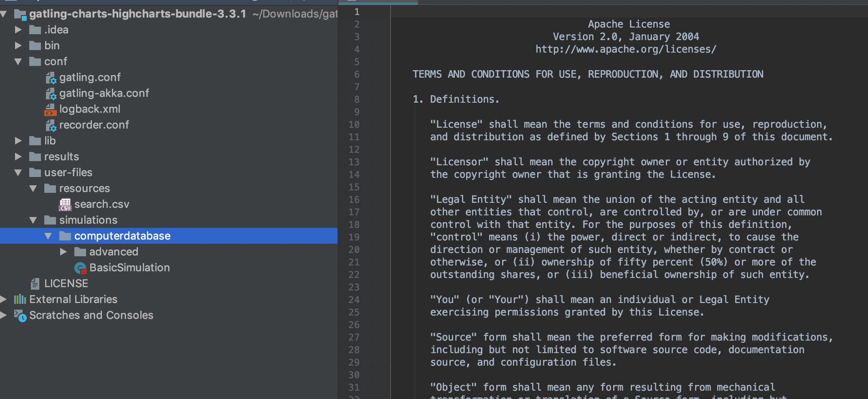This screenshot has width=868, height=399.
Task: Expand the bin folder arrow
Action: click(x=18, y=45)
